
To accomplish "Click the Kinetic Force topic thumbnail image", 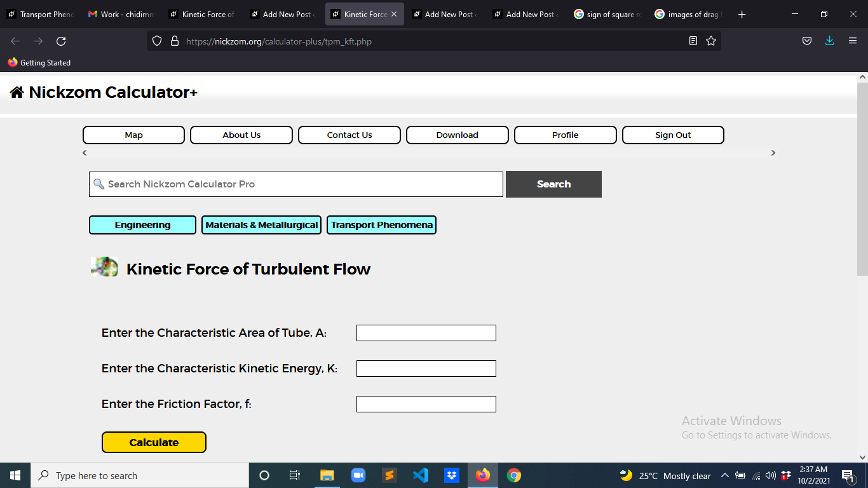I will coord(104,267).
